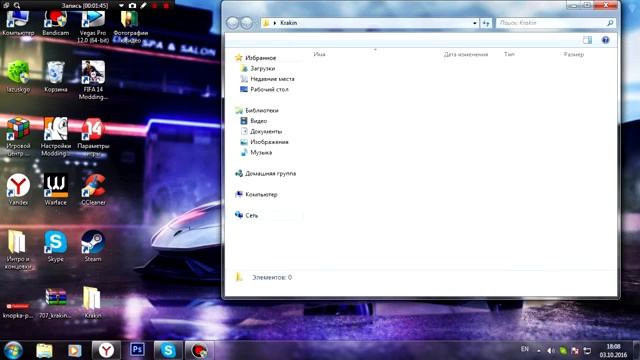Select the FIFA 14 Modding desktop icon
This screenshot has width=640, height=360.
[93, 80]
